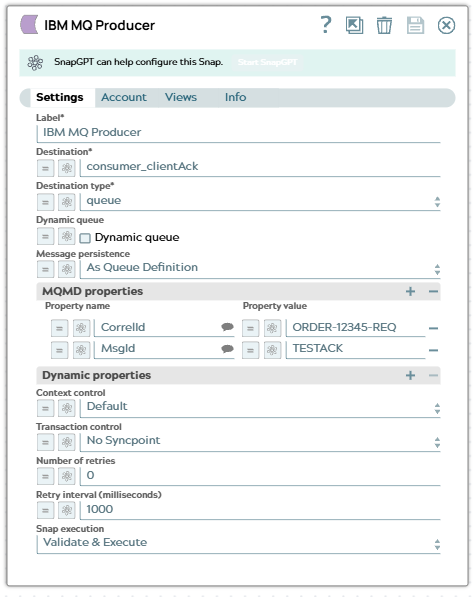Screen dimensions: 474x597
Task: Edit the Destination field consumer_clientAck
Action: tap(260, 167)
